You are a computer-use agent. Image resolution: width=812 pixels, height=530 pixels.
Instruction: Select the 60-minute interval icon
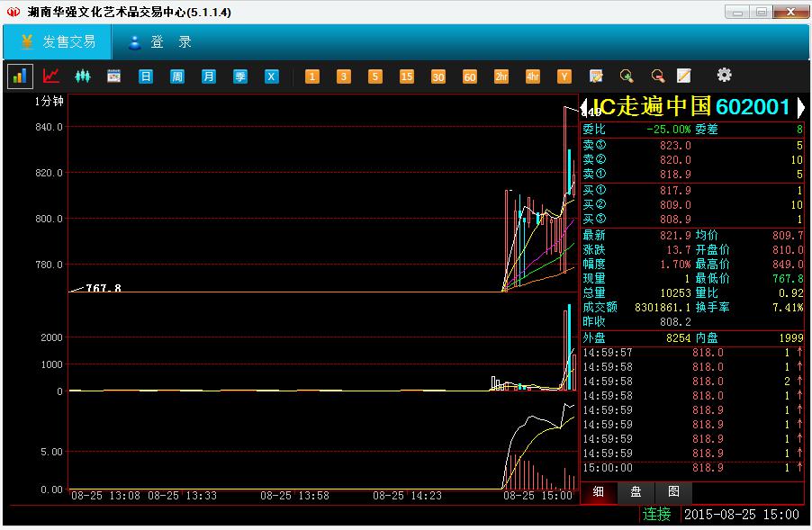470,76
